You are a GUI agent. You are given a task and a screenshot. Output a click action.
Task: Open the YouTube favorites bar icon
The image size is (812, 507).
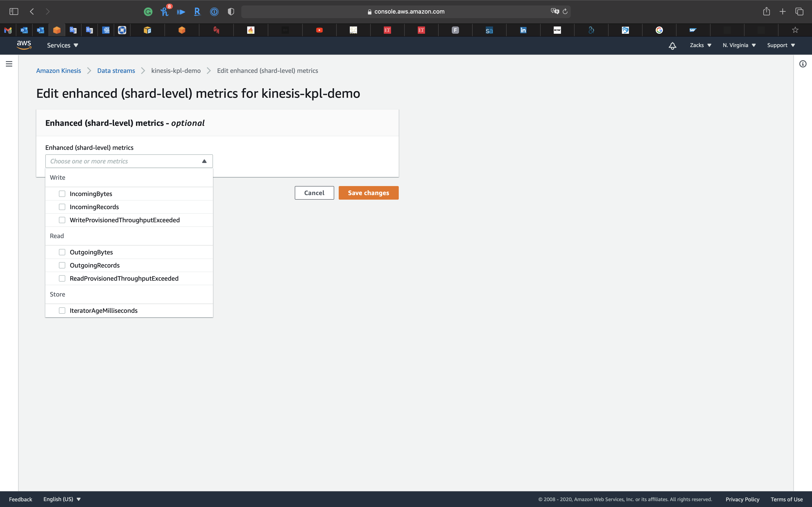tap(319, 30)
